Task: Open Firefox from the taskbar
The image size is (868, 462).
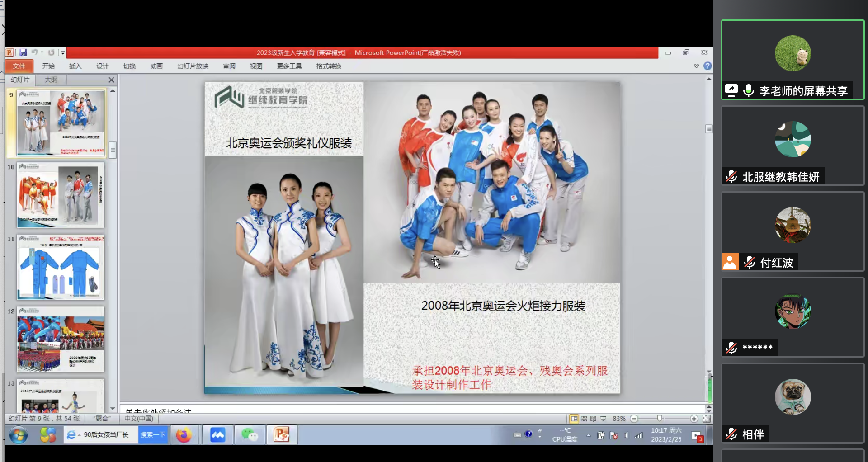Action: pos(184,435)
